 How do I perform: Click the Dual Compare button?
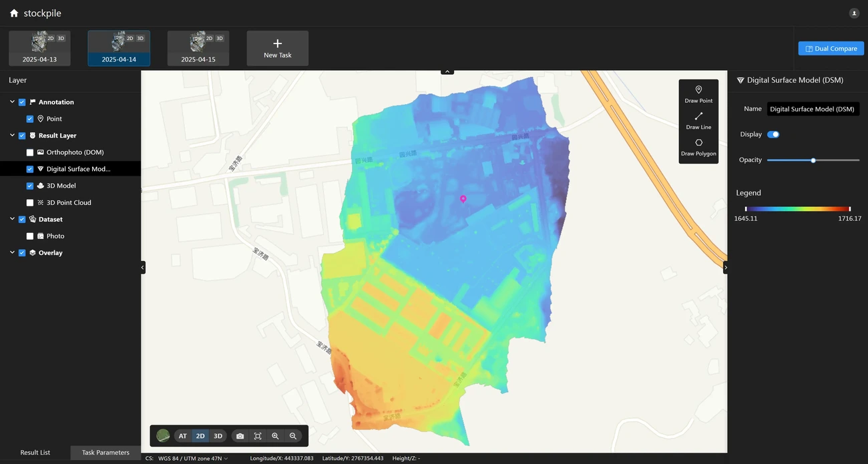(831, 49)
